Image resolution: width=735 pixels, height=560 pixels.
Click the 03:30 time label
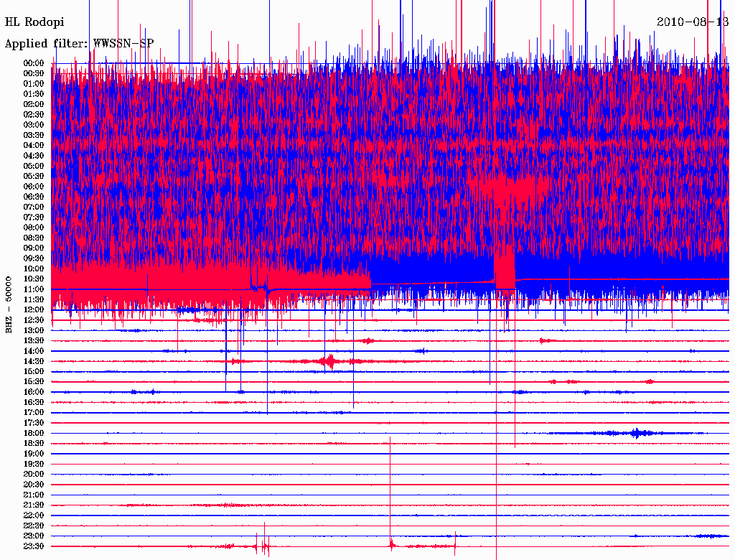click(34, 135)
